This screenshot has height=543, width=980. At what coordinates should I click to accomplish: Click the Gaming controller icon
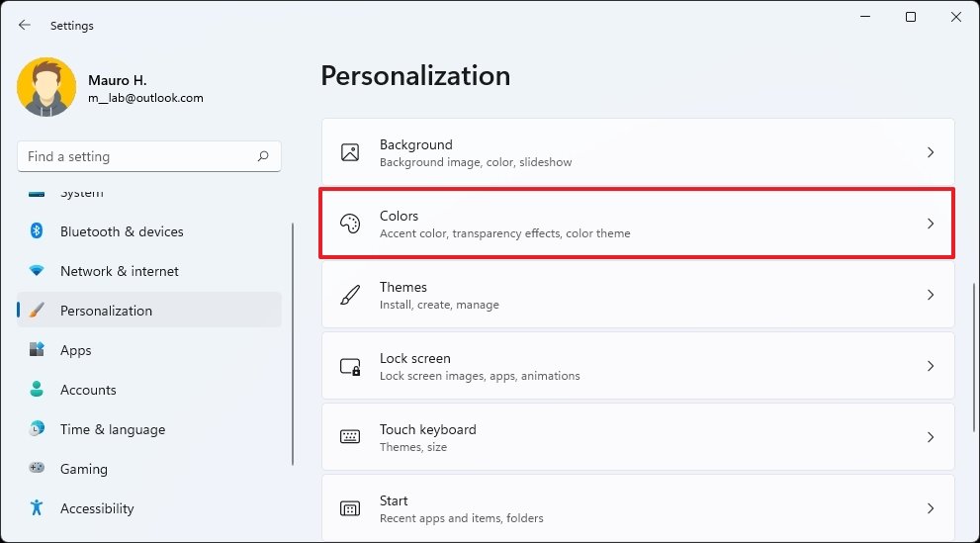pos(37,468)
